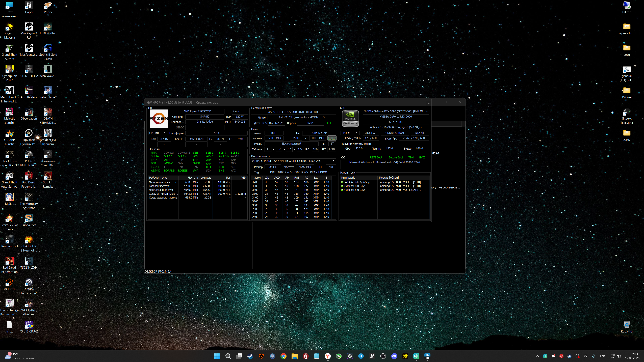The height and width of the screenshot is (362, 644).
Task: Click the microphone icon in system tray
Action: (x=594, y=356)
